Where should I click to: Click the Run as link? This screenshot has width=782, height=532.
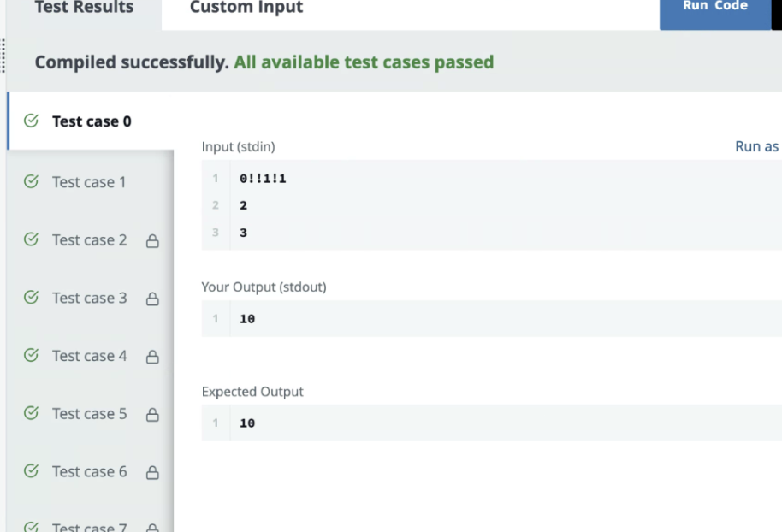coord(758,146)
